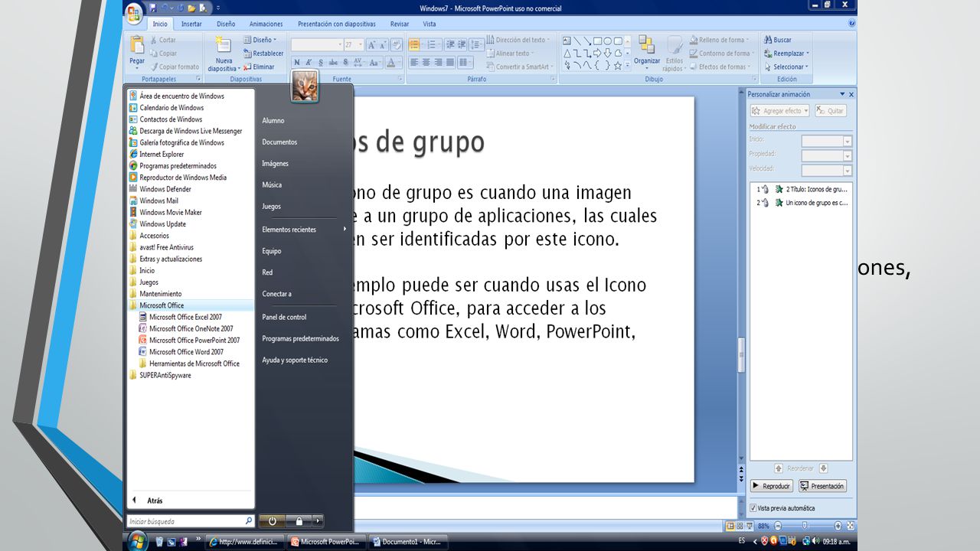Expand shapes gallery more button
This screenshot has height=551, width=980.
pyautogui.click(x=627, y=66)
